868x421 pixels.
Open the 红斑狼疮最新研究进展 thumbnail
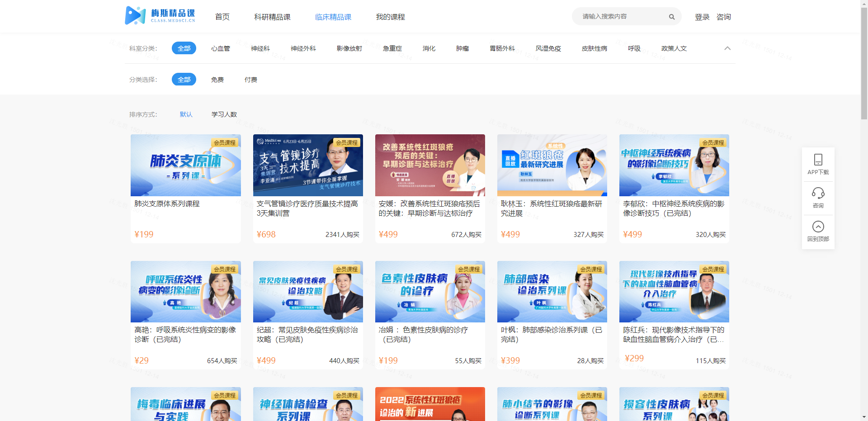tap(552, 165)
